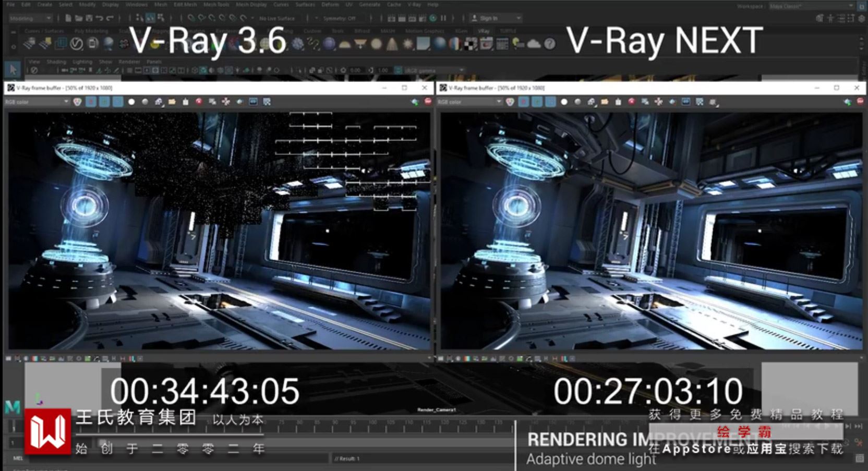Stop rendering in the left frame buffer

click(428, 102)
